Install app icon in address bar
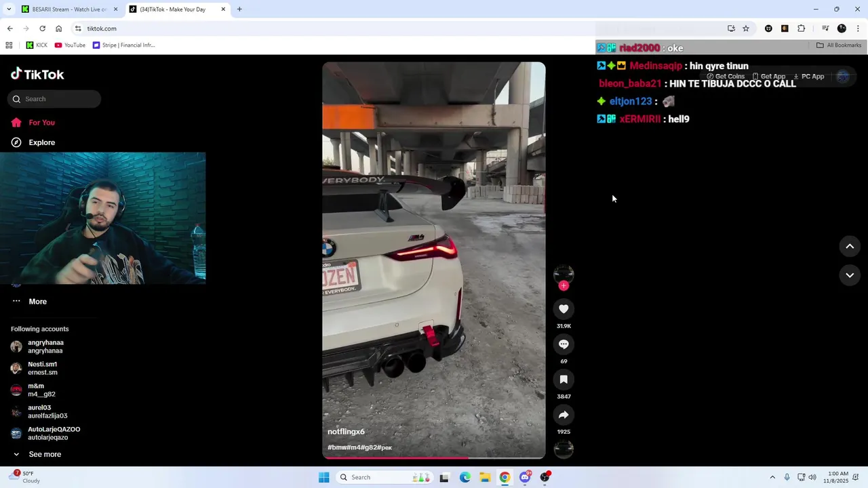 point(731,28)
